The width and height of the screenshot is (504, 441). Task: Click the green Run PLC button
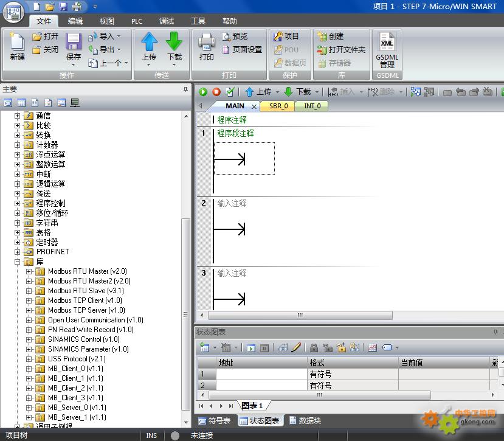(203, 92)
